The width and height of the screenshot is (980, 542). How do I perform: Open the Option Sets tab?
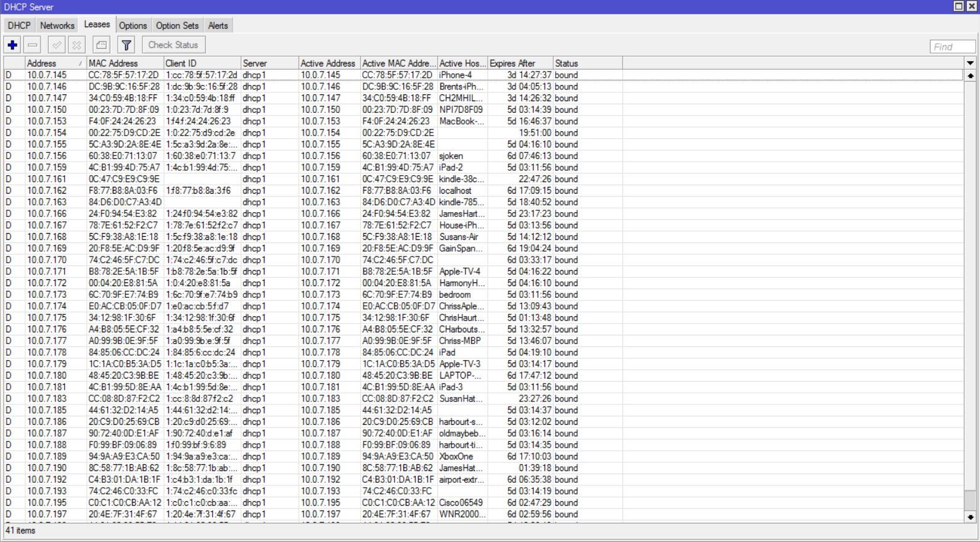pos(178,25)
